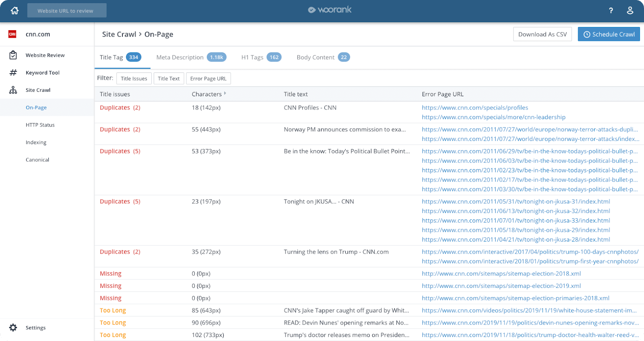The image size is (644, 341).
Task: Click the Website URL to review field
Action: click(x=67, y=10)
